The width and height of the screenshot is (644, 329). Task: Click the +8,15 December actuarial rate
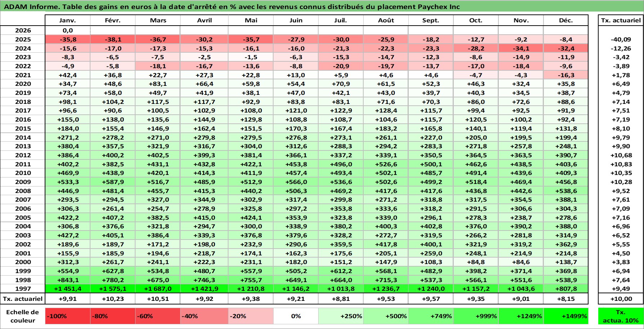coord(566,299)
